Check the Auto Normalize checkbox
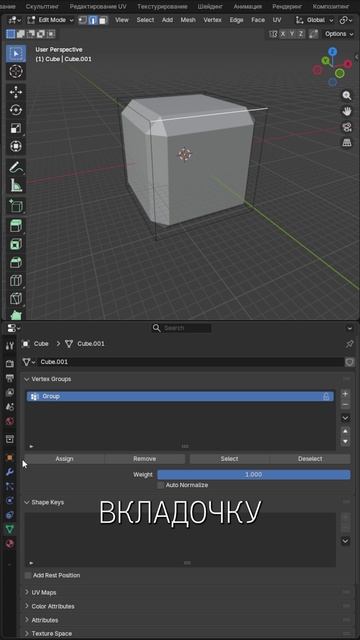The image size is (360, 640). [x=161, y=485]
